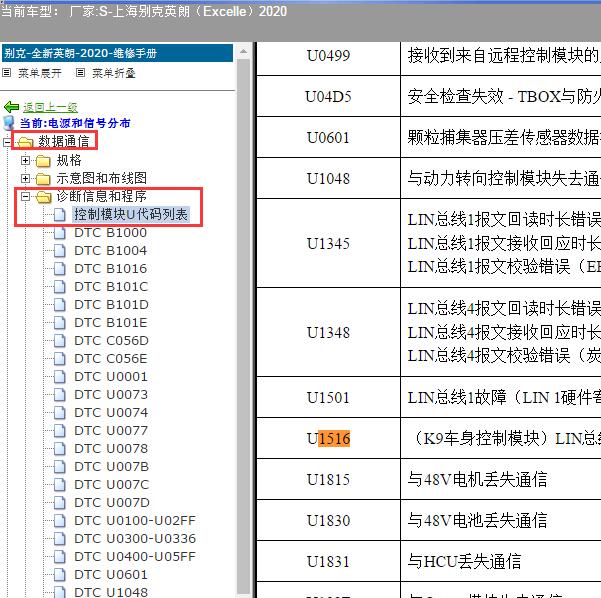
Task: Open the DTC B1016 entry
Action: click(110, 269)
